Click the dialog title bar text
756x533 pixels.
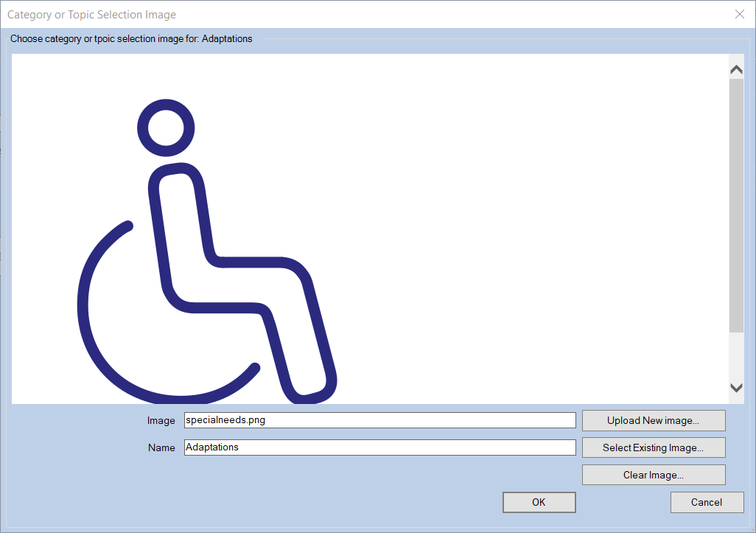click(91, 15)
